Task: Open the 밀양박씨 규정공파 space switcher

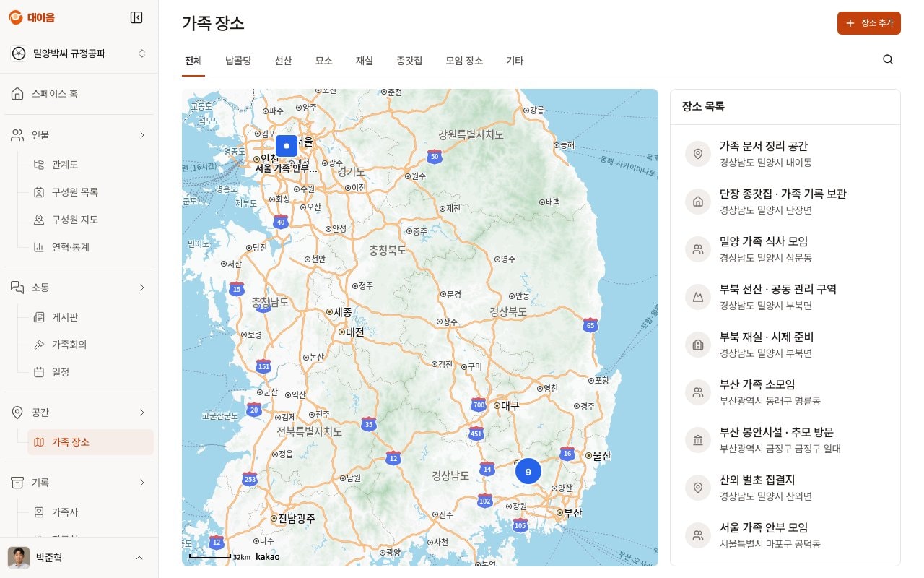Action: click(x=79, y=53)
